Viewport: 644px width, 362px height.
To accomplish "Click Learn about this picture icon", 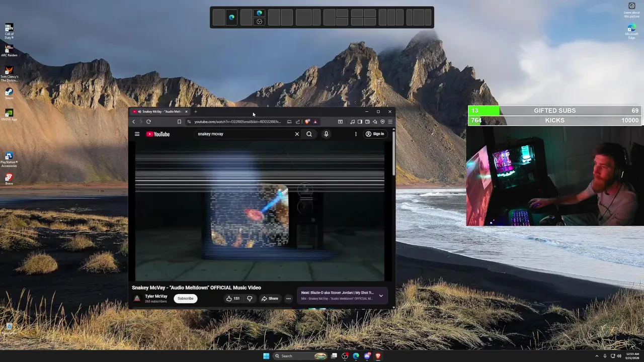I will [x=632, y=10].
